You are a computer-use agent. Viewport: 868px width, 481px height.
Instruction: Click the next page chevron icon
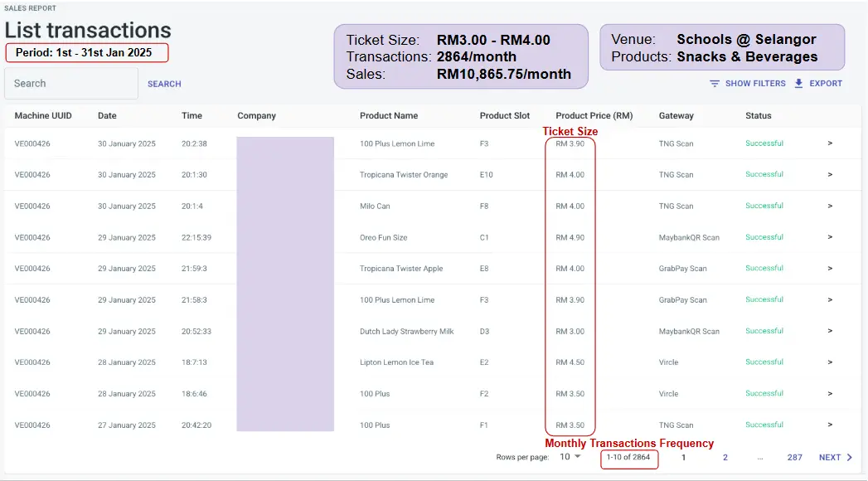[849, 458]
